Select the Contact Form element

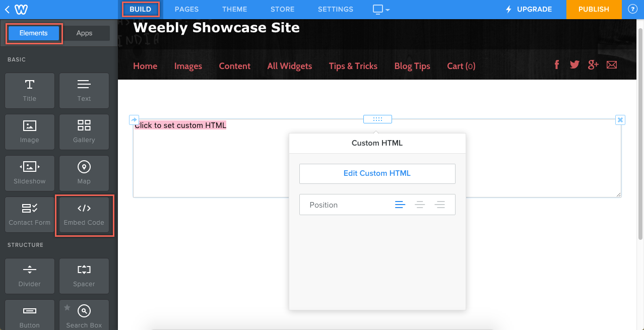coord(29,215)
